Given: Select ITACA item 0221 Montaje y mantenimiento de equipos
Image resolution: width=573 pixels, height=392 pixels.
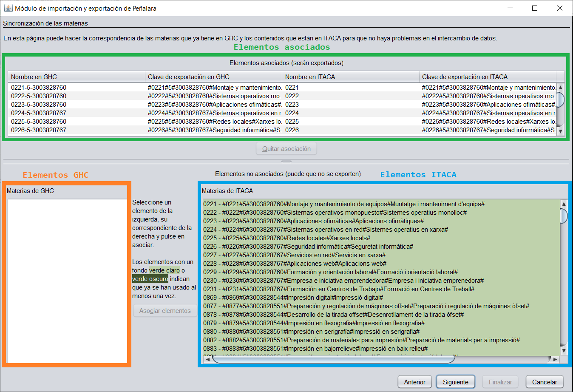Looking at the screenshot, I should point(381,204).
